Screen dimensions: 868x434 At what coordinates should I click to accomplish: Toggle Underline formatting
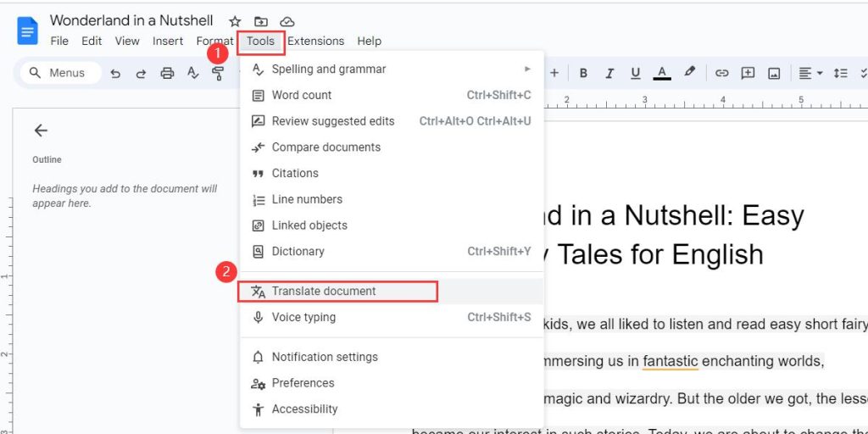636,73
